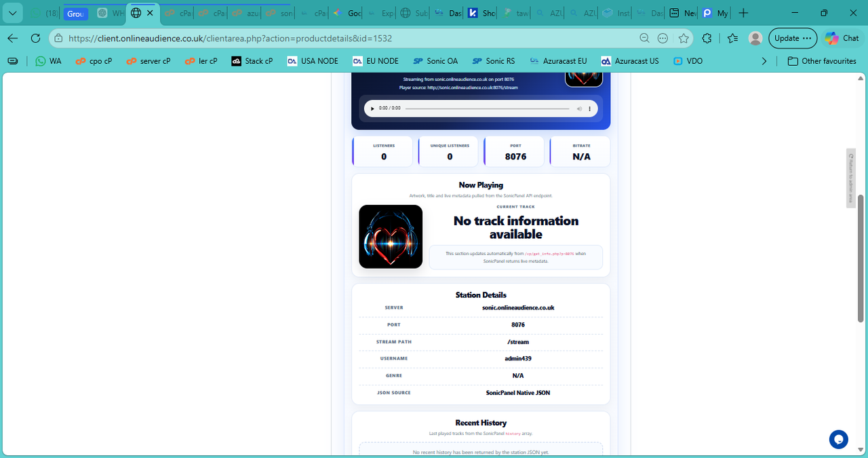868x458 pixels.
Task: Click the heart headphones artwork in Now Playing
Action: coord(391,236)
